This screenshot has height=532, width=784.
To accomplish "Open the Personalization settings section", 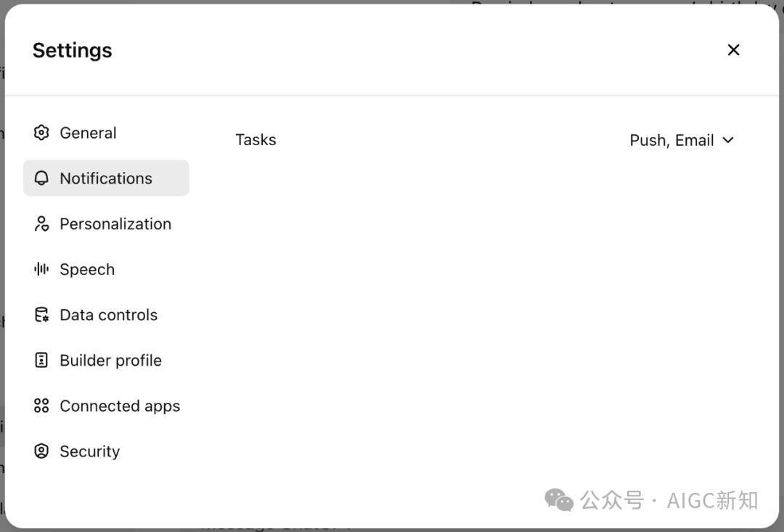I will point(115,224).
